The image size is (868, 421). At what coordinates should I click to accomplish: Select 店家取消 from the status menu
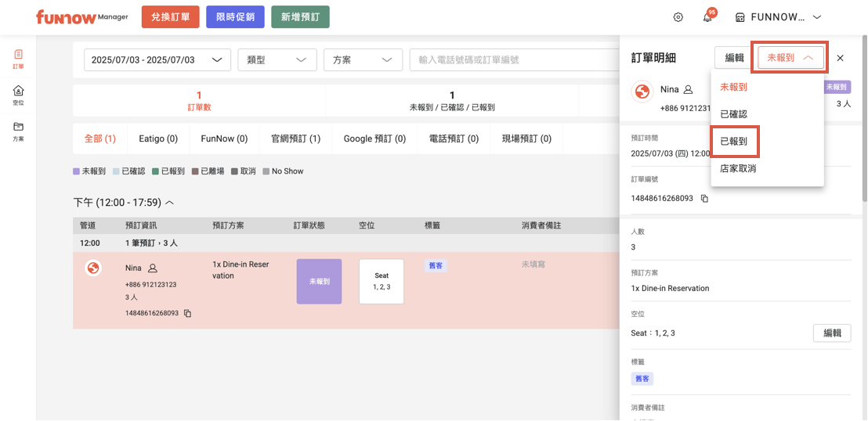coord(738,168)
